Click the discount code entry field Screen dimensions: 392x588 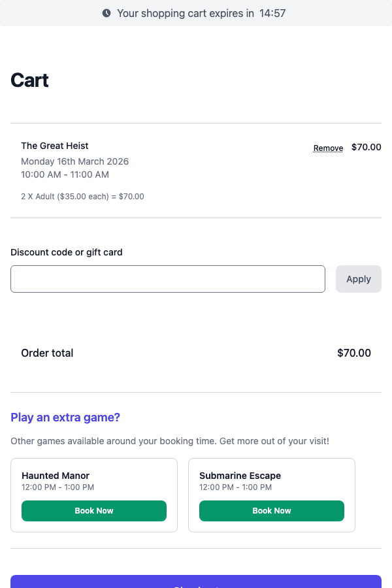point(167,278)
